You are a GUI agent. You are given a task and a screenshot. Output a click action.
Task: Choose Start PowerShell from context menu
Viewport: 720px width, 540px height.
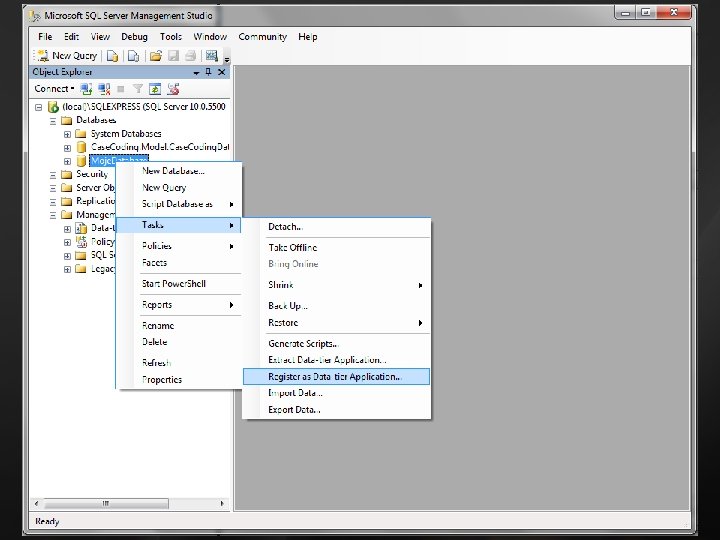[179, 284]
